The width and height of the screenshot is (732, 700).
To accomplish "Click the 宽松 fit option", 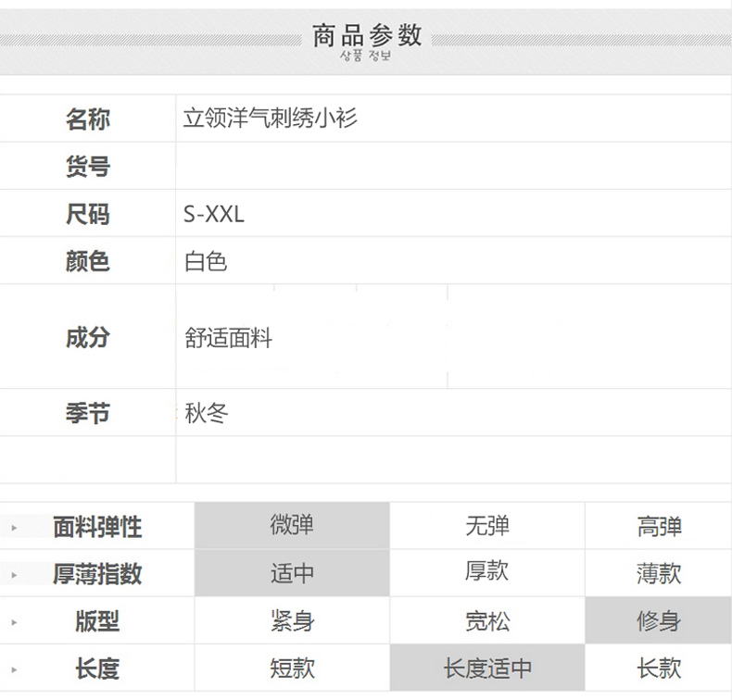I will pyautogui.click(x=486, y=621).
